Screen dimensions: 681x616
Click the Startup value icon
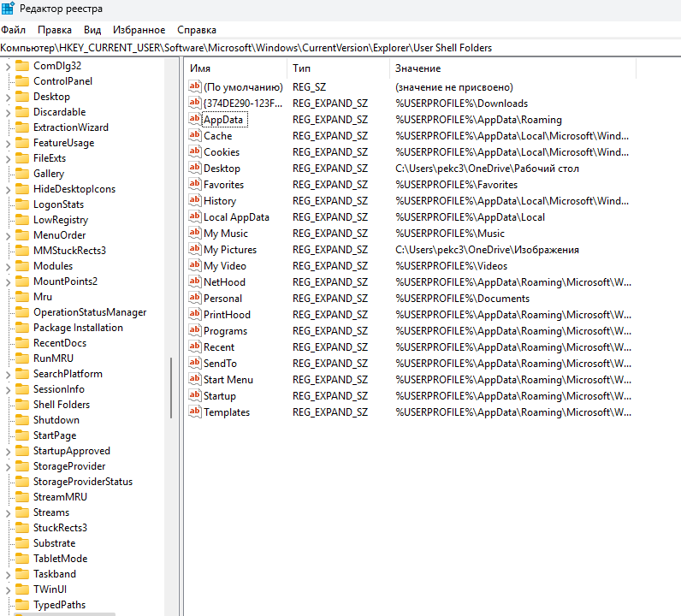194,395
